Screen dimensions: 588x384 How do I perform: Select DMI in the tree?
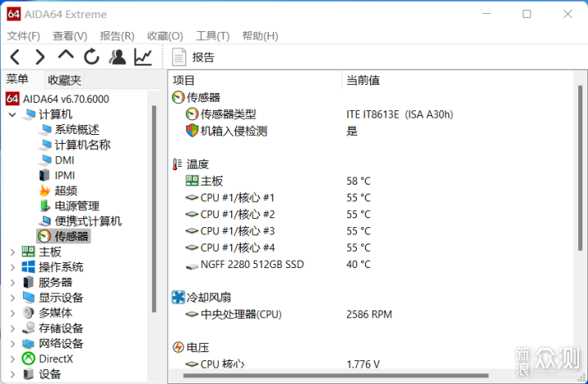pos(65,160)
